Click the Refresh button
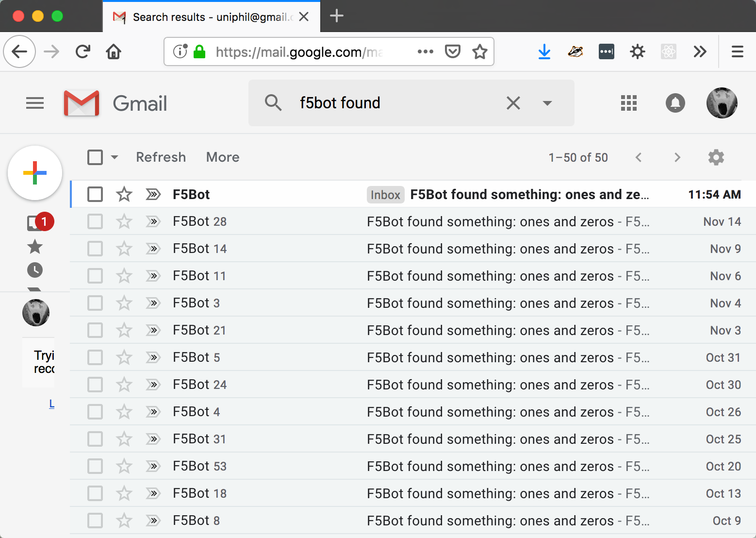This screenshot has height=538, width=756. (x=161, y=157)
